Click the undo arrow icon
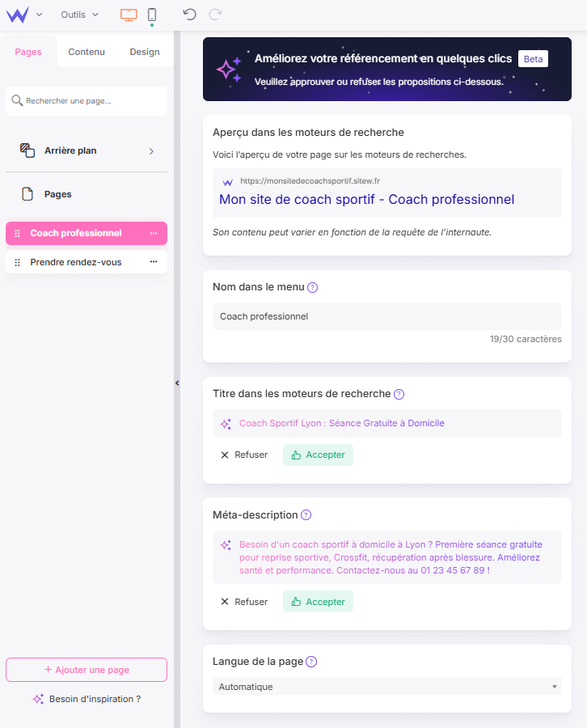Screen dimensions: 587x728 [x=189, y=15]
